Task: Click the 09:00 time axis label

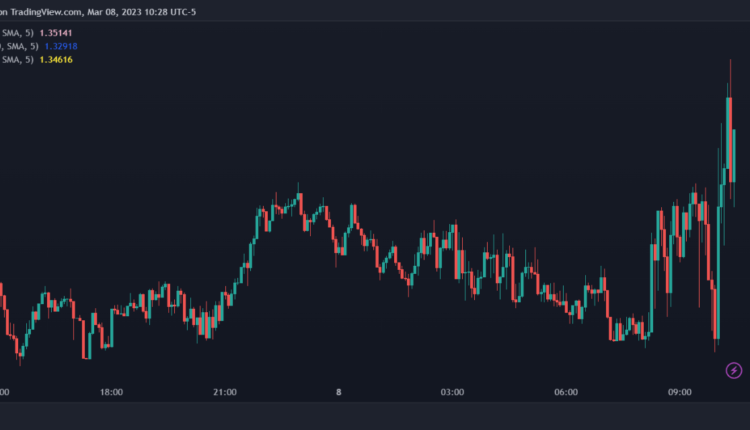Action: tap(679, 393)
